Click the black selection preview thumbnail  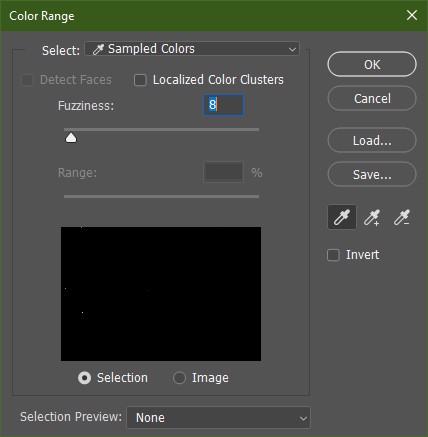161,294
